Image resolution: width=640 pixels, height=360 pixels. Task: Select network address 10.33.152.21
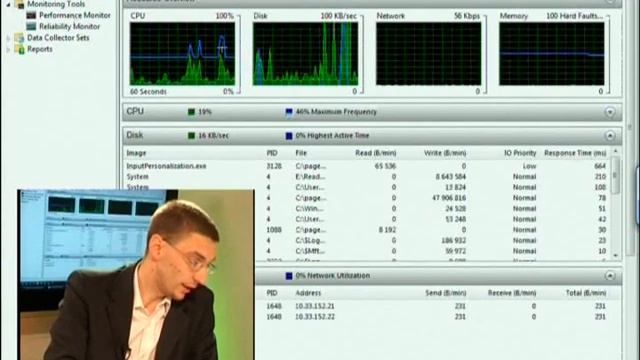[x=315, y=306]
